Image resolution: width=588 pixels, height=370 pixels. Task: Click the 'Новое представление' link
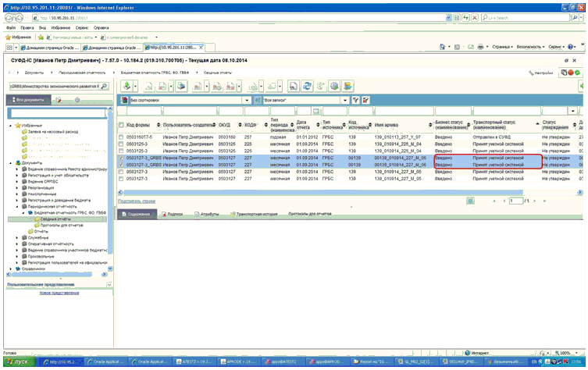click(x=59, y=293)
